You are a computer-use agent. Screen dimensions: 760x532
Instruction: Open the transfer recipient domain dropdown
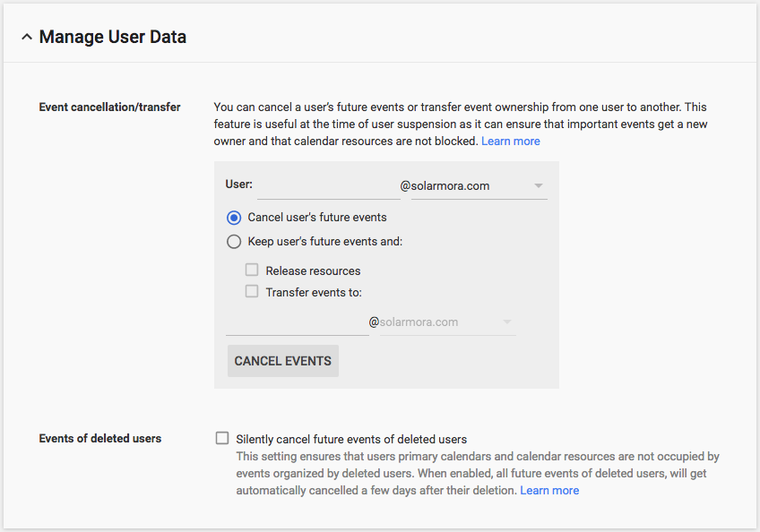coord(439,322)
